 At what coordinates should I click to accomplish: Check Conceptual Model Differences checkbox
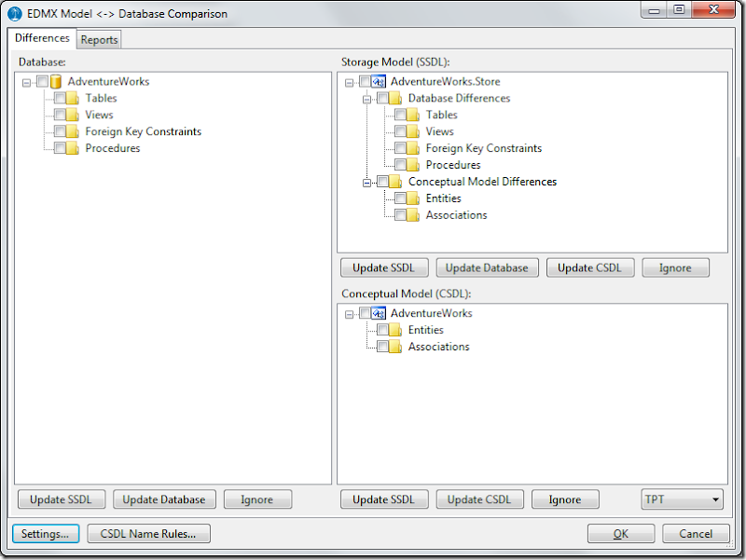[382, 182]
